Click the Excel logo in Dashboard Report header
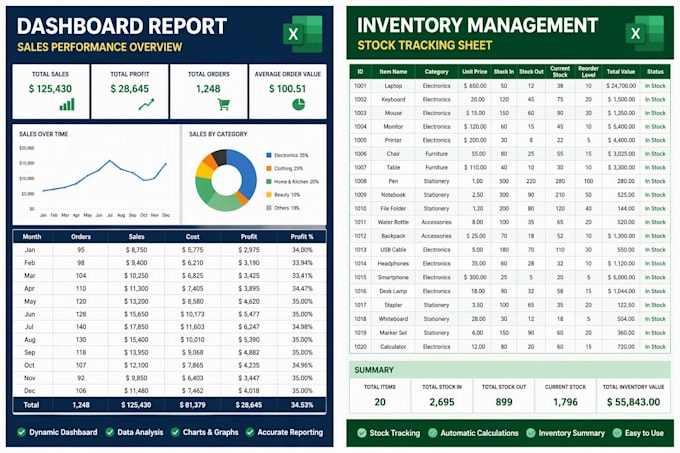This screenshot has height=453, width=680. (303, 34)
